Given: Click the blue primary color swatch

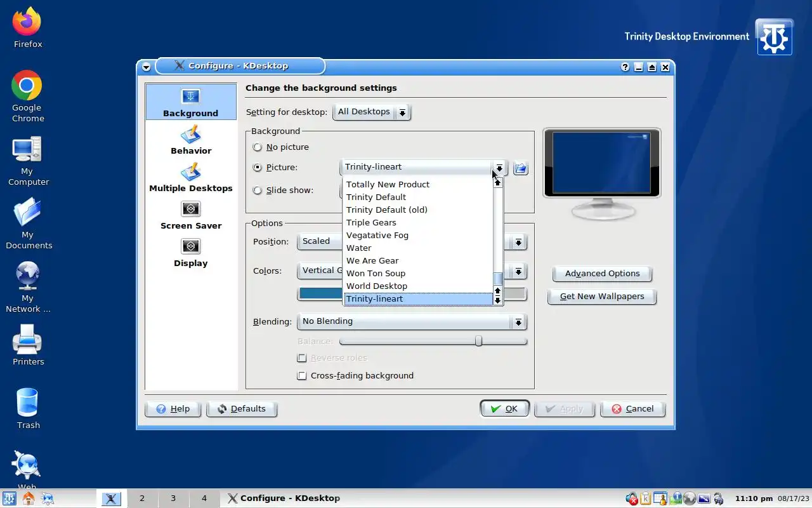Looking at the screenshot, I should coord(321,293).
